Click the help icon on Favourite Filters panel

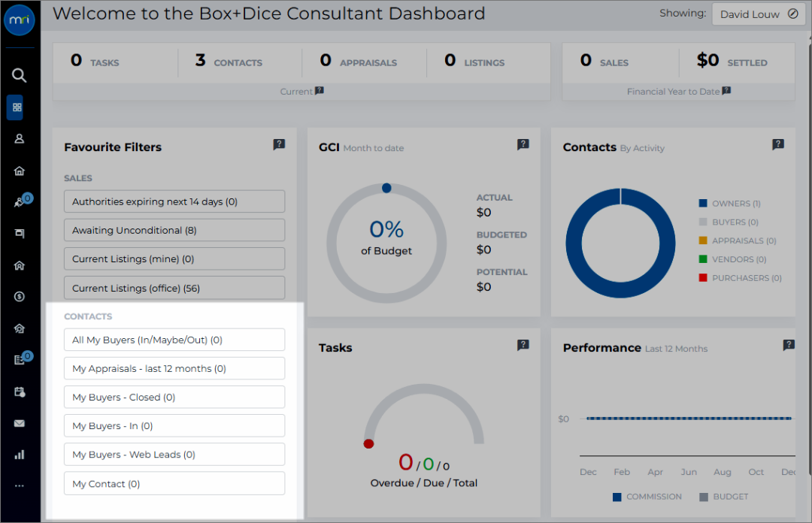point(279,144)
